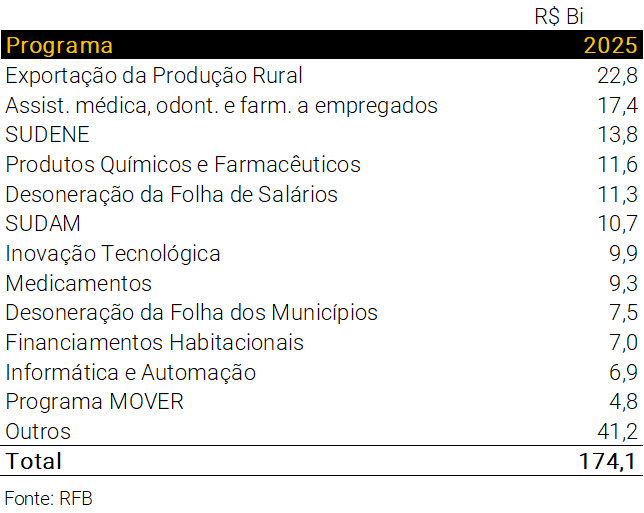
Task: Select 'Produtos Químicos e Farmacêuticos' label
Action: pyautogui.click(x=183, y=164)
